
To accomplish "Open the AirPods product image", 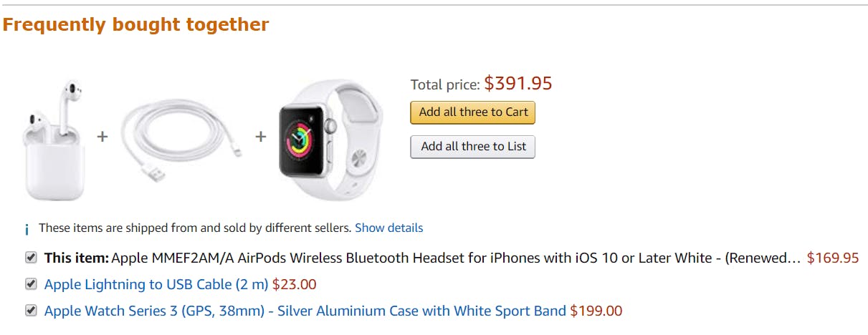I will 54,140.
